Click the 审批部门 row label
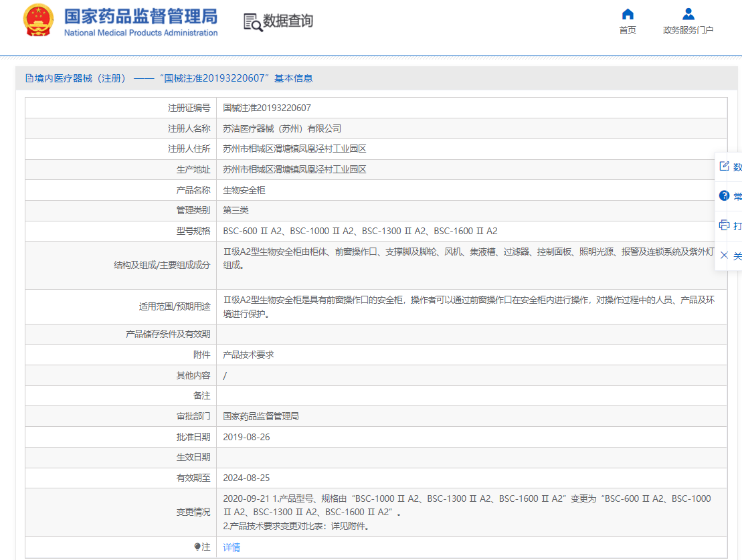 (x=193, y=416)
